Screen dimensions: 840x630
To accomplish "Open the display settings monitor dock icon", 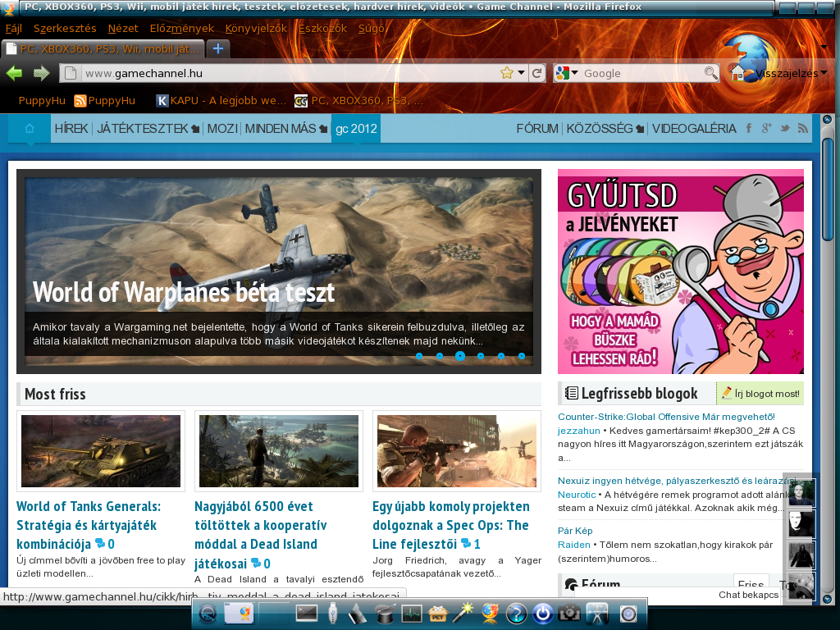I will (x=598, y=614).
